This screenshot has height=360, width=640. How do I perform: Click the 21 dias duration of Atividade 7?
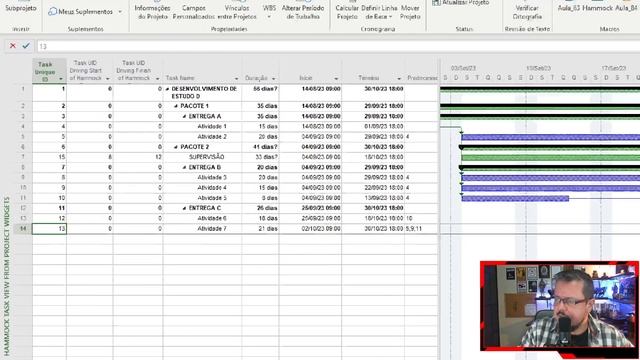[x=260, y=229]
